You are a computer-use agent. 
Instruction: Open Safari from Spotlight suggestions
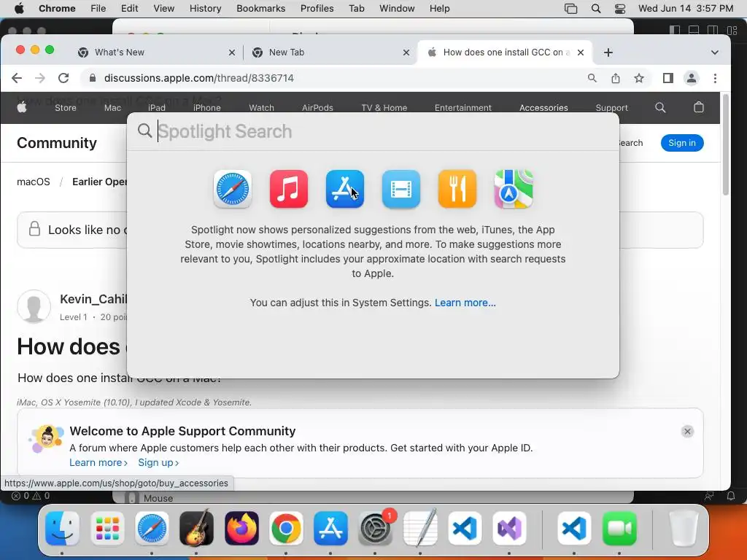pos(233,189)
